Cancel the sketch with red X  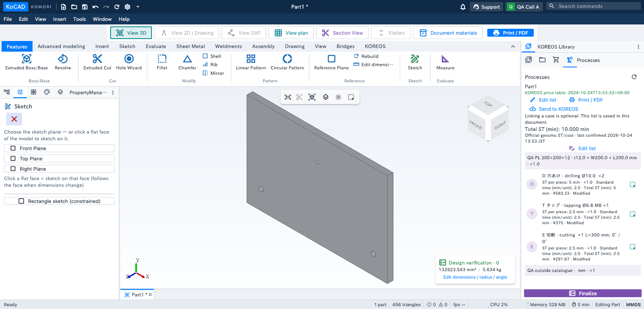coord(14,119)
